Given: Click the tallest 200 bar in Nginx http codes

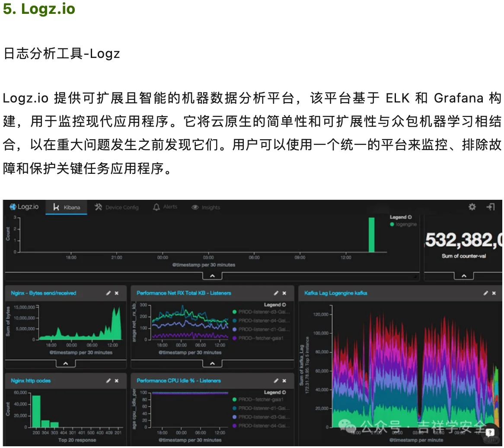Looking at the screenshot, I should click(x=36, y=411).
